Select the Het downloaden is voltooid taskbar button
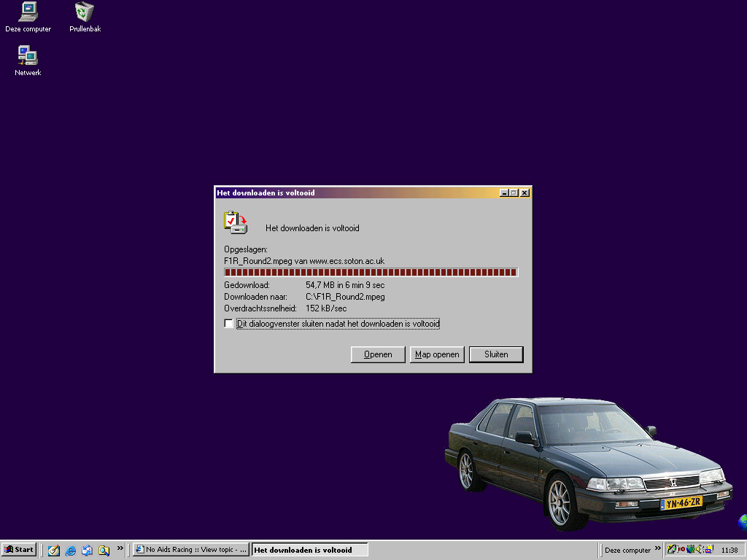 coord(309,550)
